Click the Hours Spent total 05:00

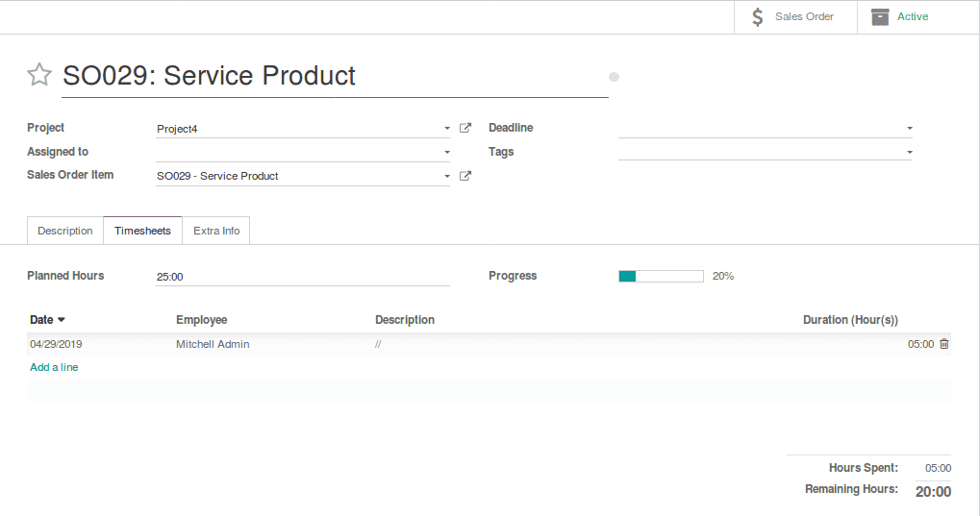click(x=938, y=468)
